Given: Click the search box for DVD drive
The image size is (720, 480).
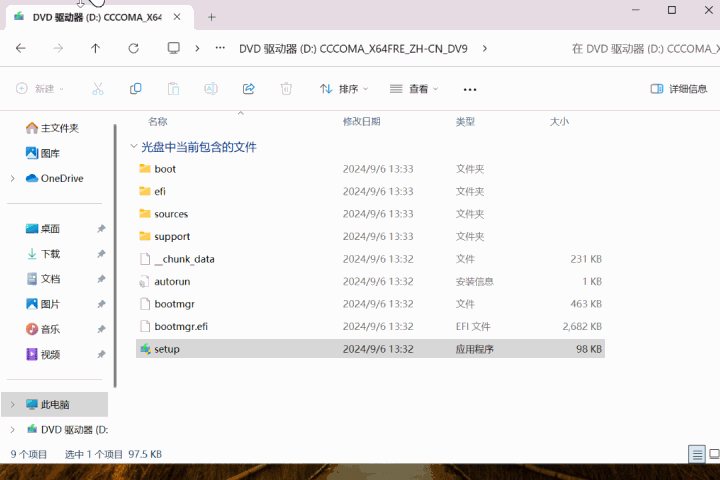Looking at the screenshot, I should [x=644, y=49].
